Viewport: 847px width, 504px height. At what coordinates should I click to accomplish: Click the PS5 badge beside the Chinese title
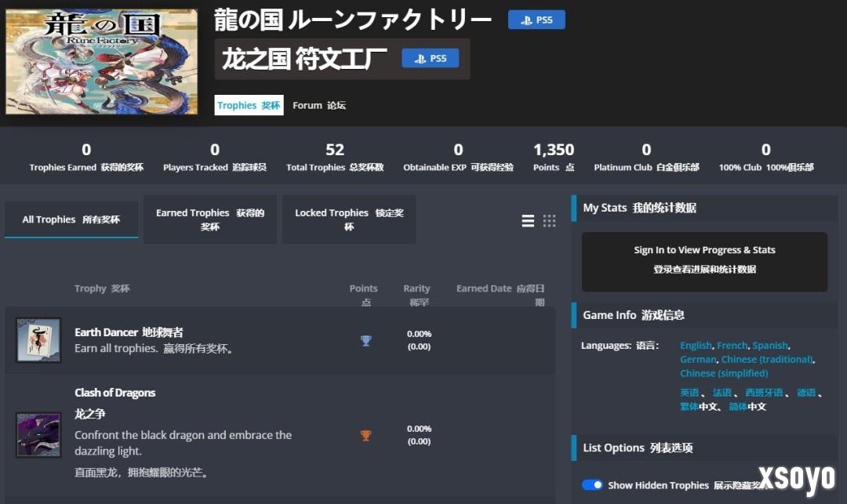click(430, 57)
